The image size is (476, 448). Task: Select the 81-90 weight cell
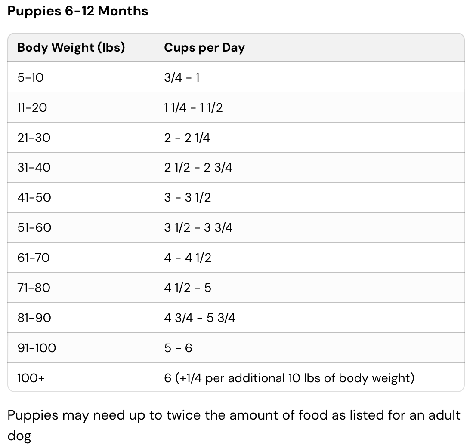(34, 318)
